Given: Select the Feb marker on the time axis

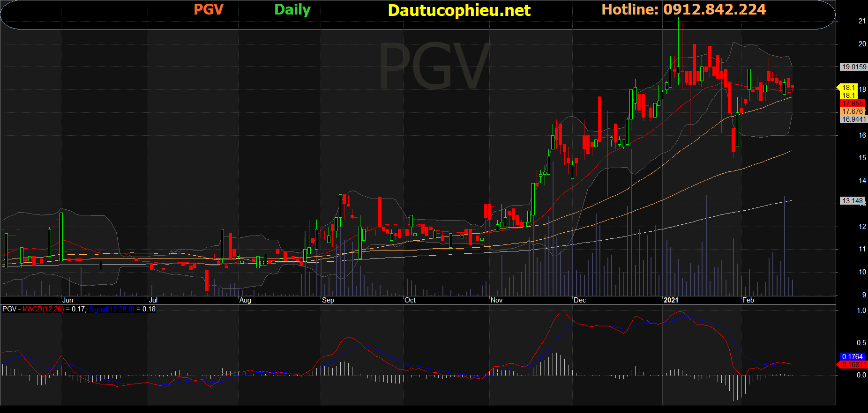Looking at the screenshot, I should point(748,300).
